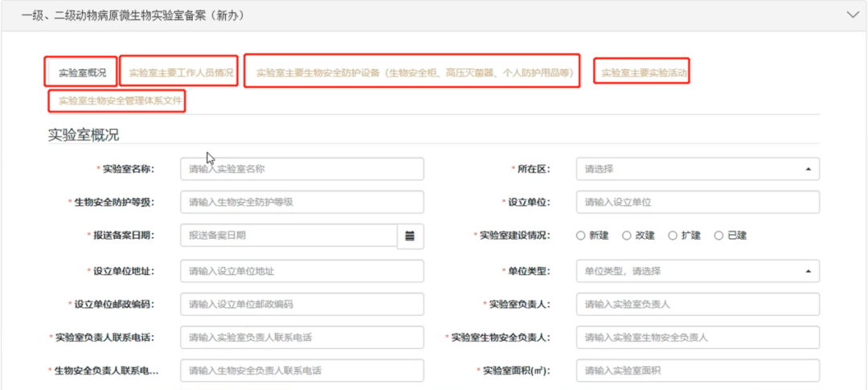Select the 改建 radio option
Image resolution: width=868 pixels, height=390 pixels.
point(627,236)
